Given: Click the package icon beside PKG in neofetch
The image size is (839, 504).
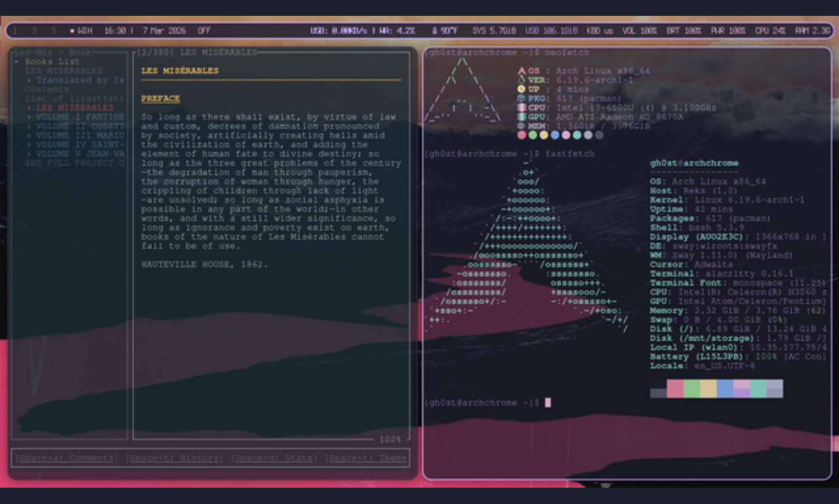Looking at the screenshot, I should 522,98.
